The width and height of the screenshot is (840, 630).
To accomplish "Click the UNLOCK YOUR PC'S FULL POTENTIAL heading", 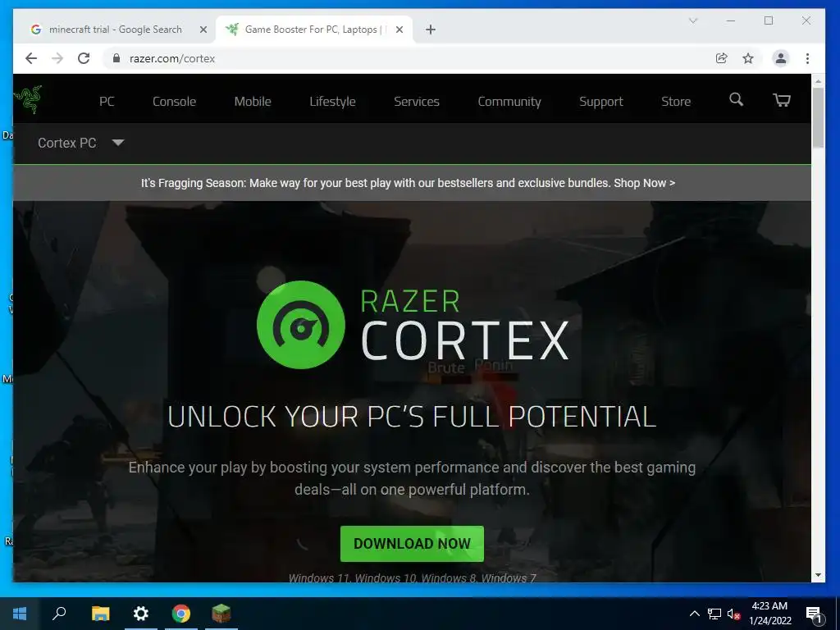I will tap(412, 417).
